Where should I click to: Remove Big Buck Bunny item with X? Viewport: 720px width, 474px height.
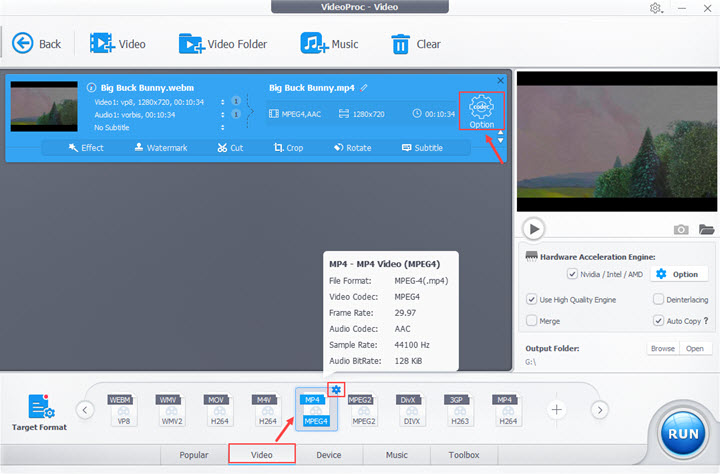click(500, 80)
